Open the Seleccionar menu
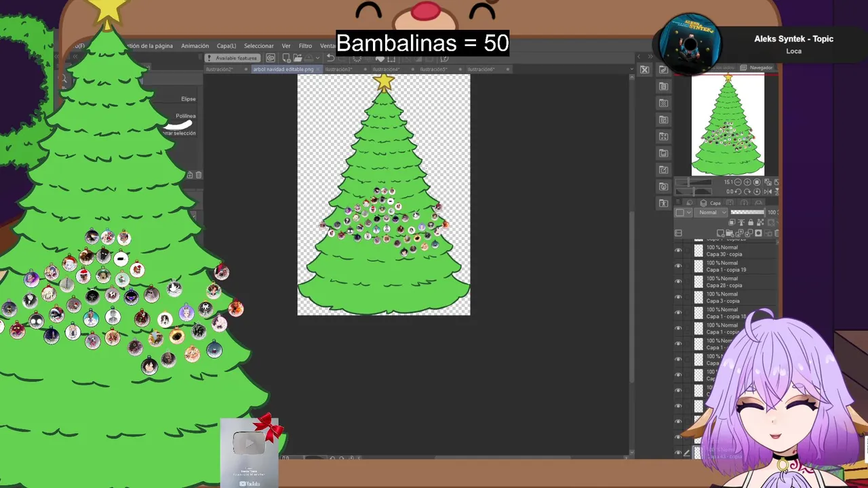 pyautogui.click(x=259, y=46)
